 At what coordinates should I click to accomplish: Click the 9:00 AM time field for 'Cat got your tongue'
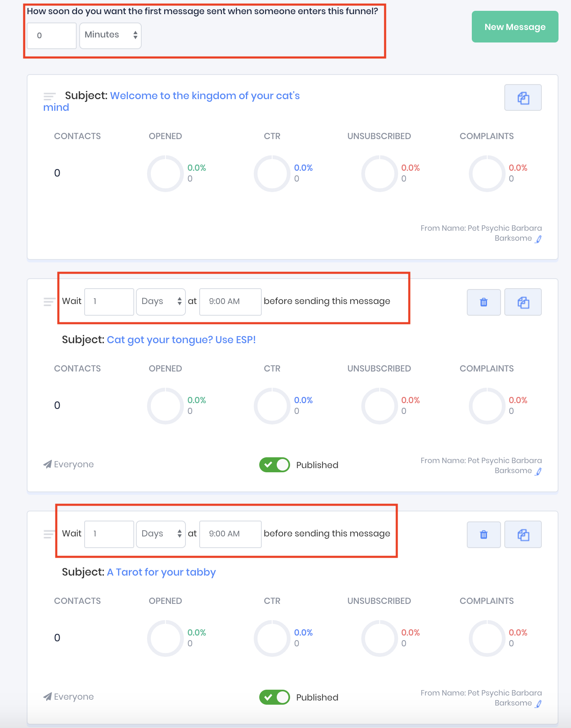(230, 302)
